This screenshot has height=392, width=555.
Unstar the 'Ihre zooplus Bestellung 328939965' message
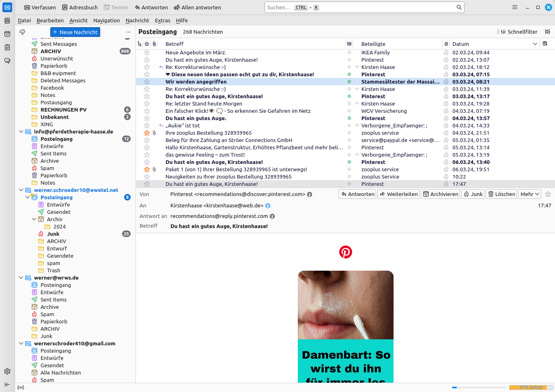[x=147, y=133]
